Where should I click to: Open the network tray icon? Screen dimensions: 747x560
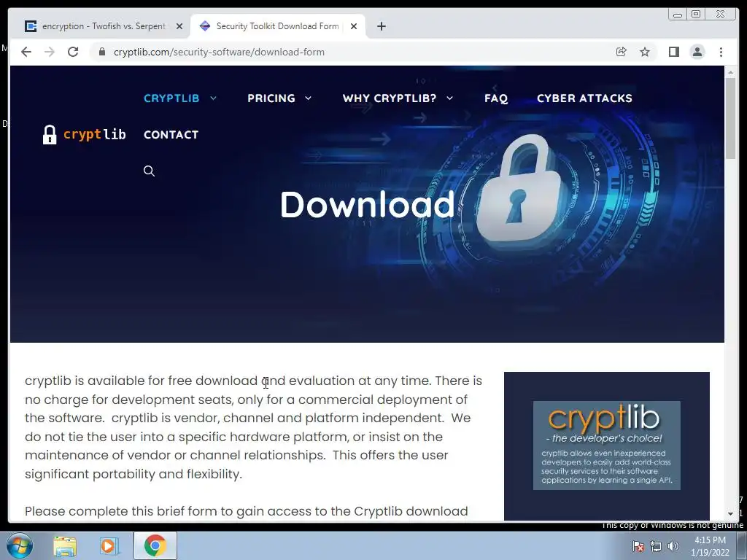tap(656, 546)
